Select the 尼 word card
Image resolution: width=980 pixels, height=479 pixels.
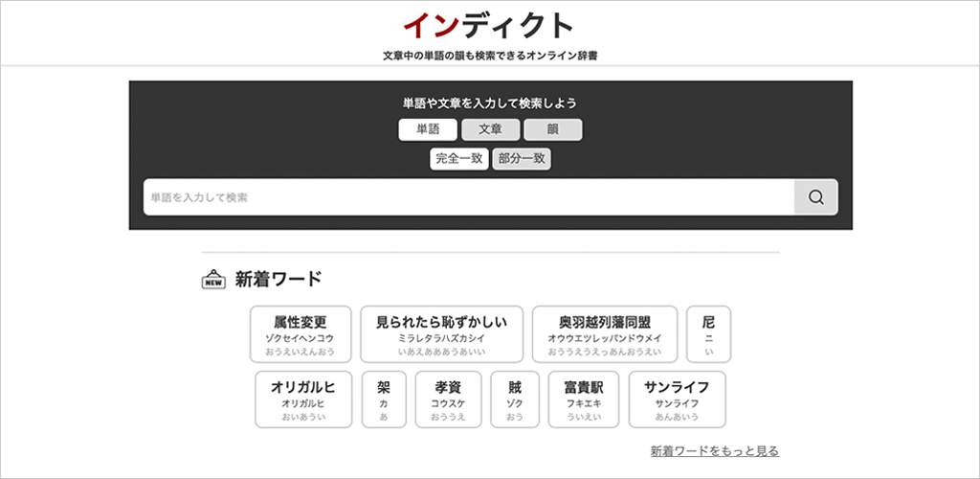tap(708, 334)
